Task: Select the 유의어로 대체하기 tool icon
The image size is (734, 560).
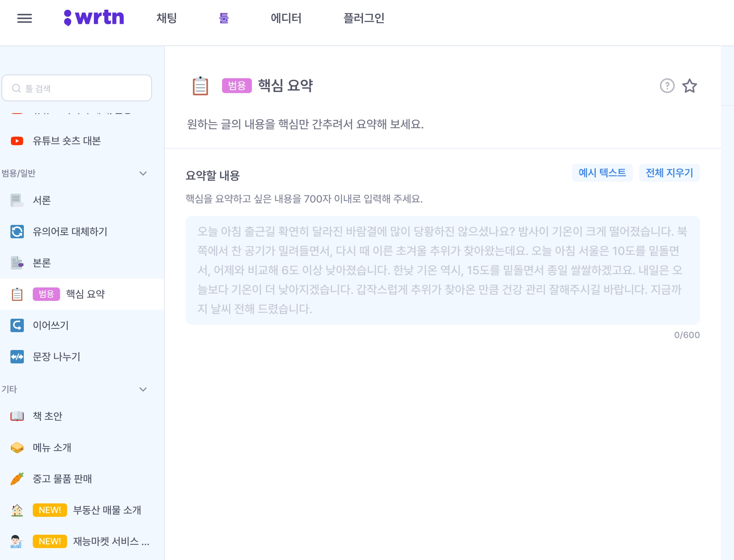Action: coord(17,232)
